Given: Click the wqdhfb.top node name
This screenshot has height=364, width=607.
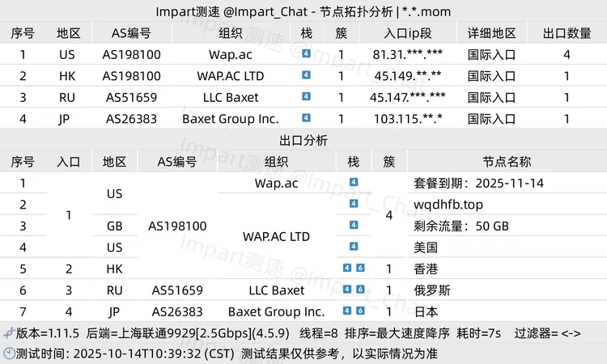Looking at the screenshot, I should pyautogui.click(x=448, y=204).
